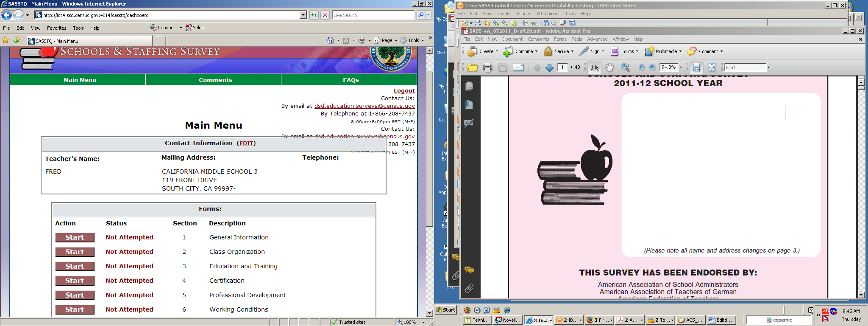868x326 pixels.
Task: Click the Print icon in Acrobat toolbar
Action: pyautogui.click(x=487, y=67)
